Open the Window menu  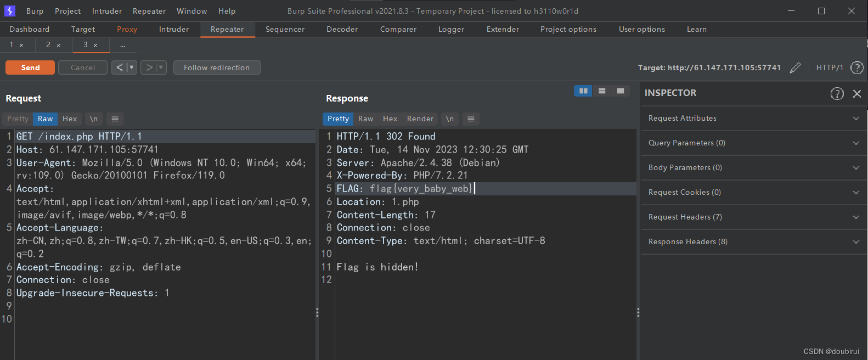coord(191,11)
